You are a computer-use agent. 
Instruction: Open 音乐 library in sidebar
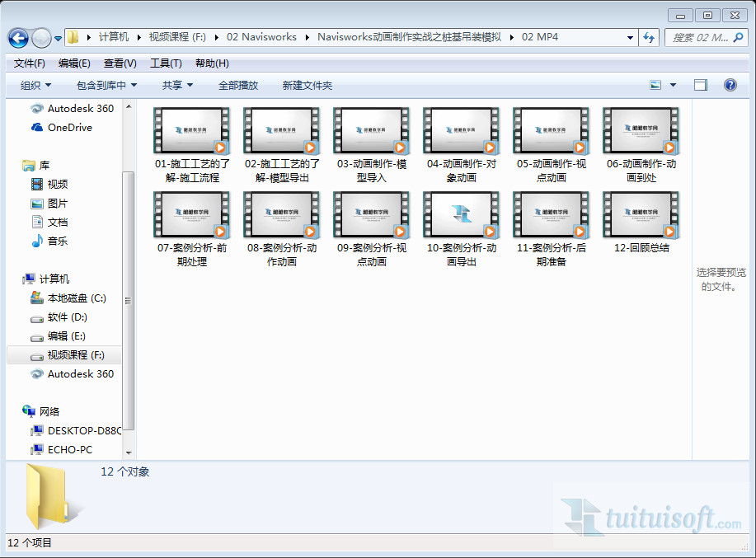[49, 241]
